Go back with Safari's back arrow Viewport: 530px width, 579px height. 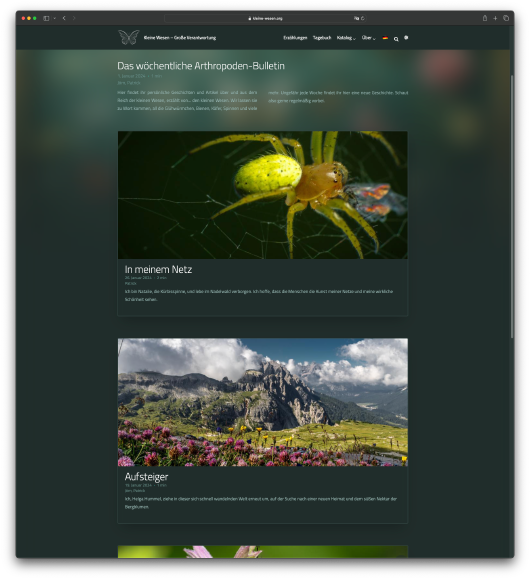(64, 18)
